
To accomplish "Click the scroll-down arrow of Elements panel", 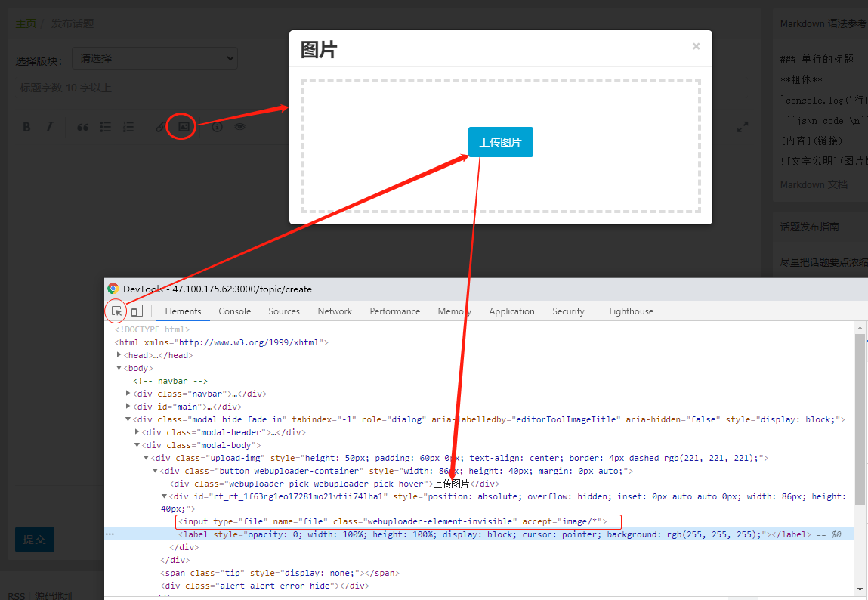I will [860, 589].
